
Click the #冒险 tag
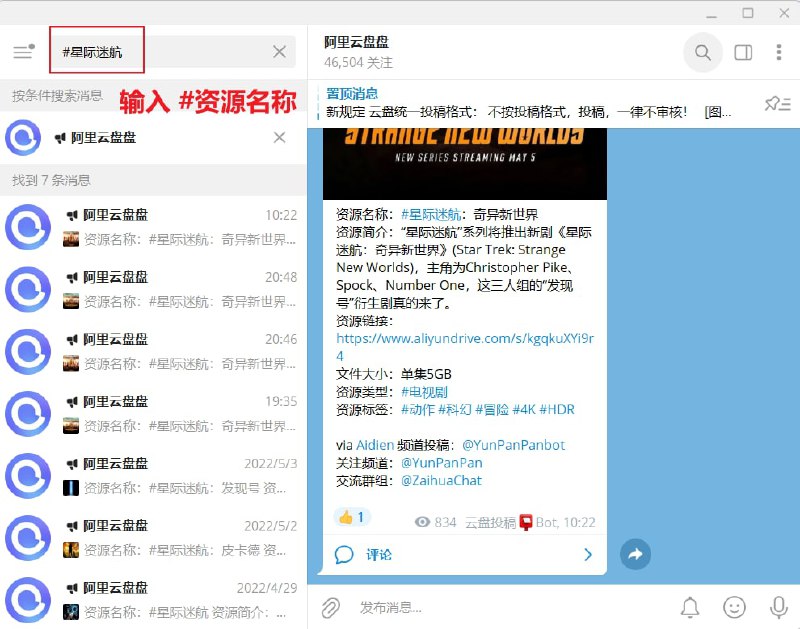click(492, 410)
